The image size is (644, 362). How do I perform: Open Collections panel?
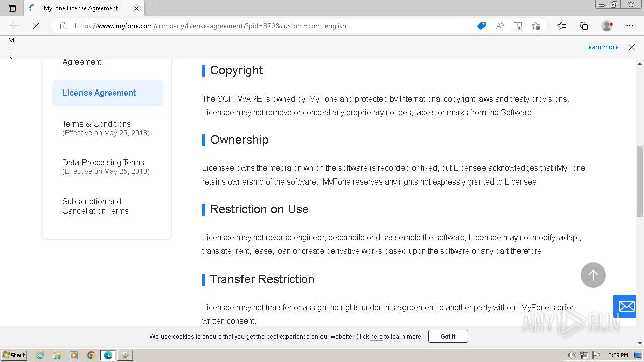coord(584,26)
